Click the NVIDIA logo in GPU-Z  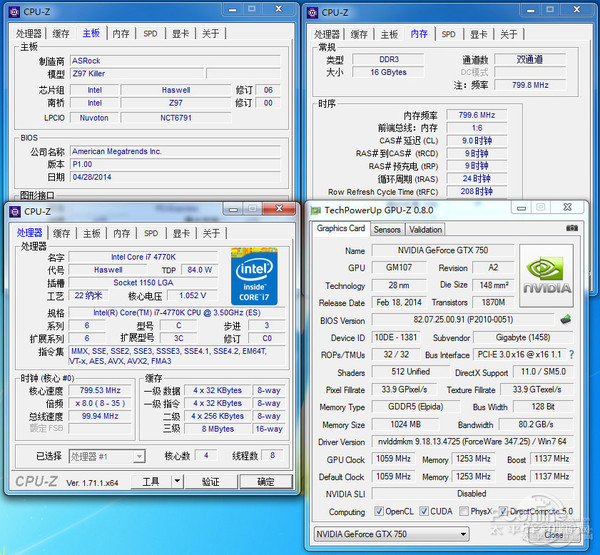pyautogui.click(x=546, y=276)
